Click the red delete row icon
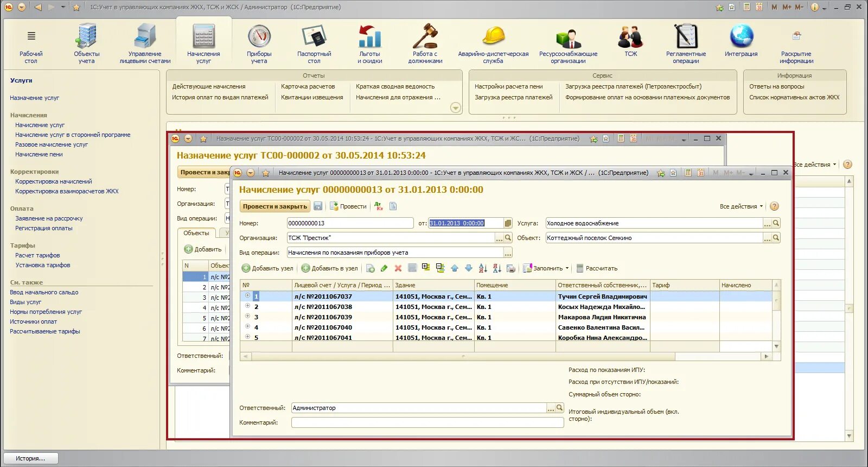The width and height of the screenshot is (868, 467). click(x=398, y=268)
